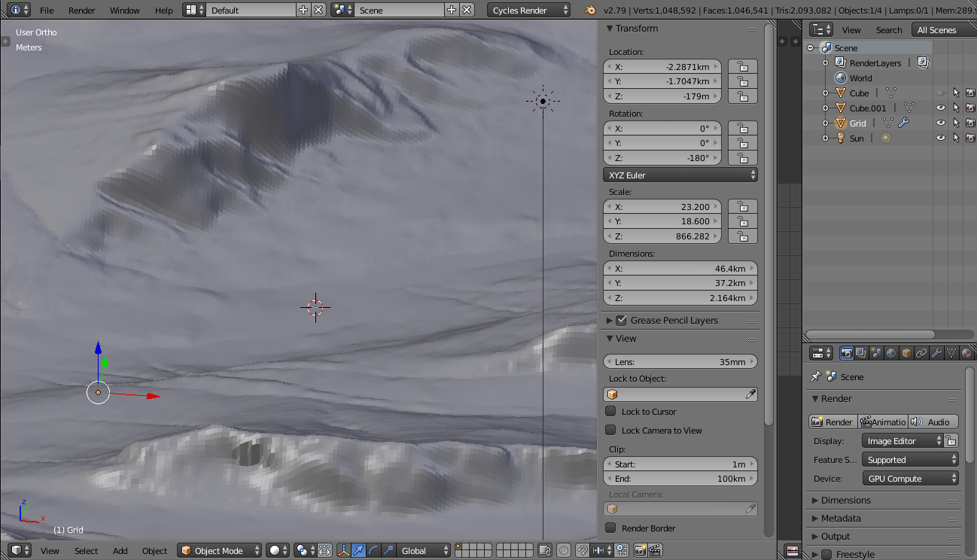The height and width of the screenshot is (560, 977).
Task: Click the OpenGL render animation clapper icon
Action: [655, 550]
